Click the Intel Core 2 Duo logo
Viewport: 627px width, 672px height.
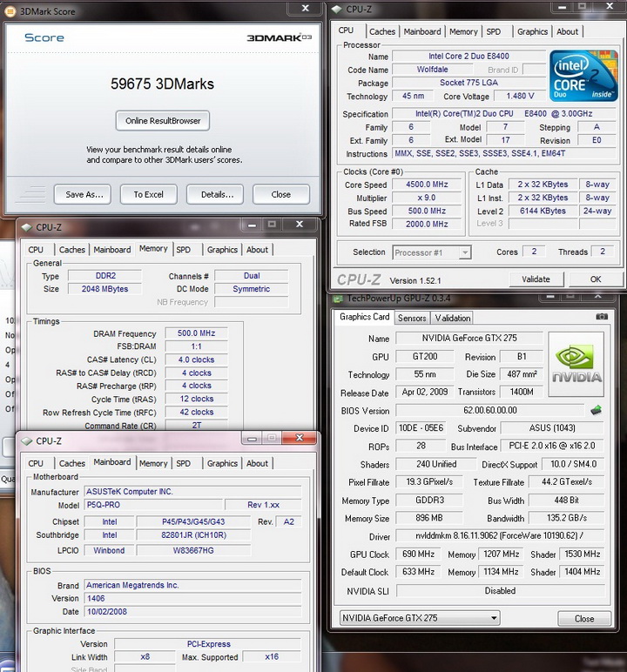click(583, 76)
